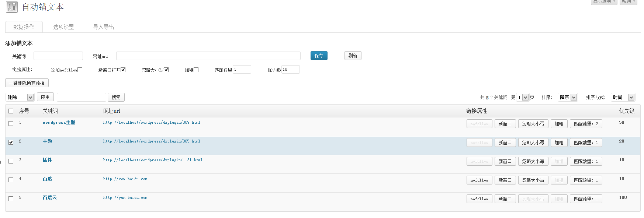This screenshot has height=218, width=644.
Task: Select all rows with header checkbox
Action: (11, 111)
